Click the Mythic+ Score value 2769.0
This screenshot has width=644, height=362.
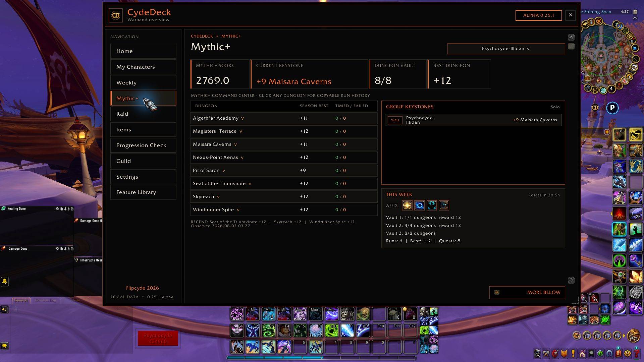click(x=213, y=80)
